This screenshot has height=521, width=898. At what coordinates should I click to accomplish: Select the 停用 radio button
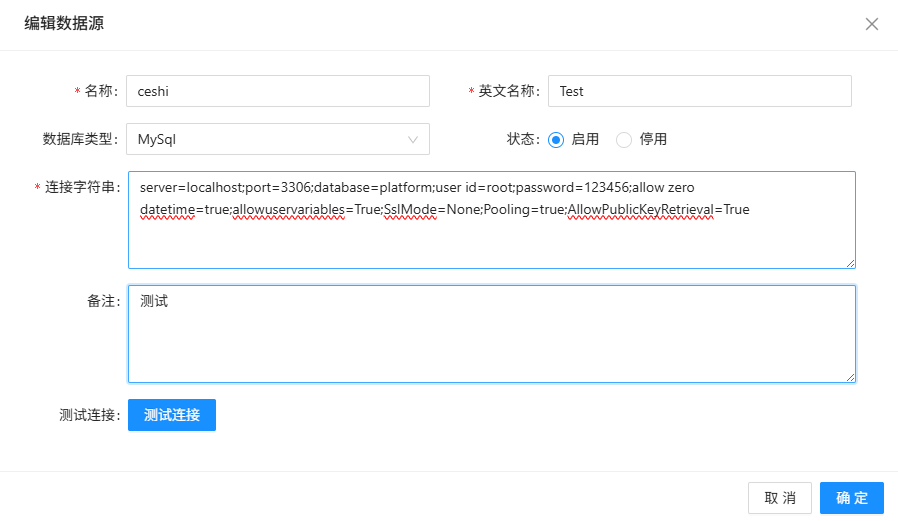tap(624, 140)
